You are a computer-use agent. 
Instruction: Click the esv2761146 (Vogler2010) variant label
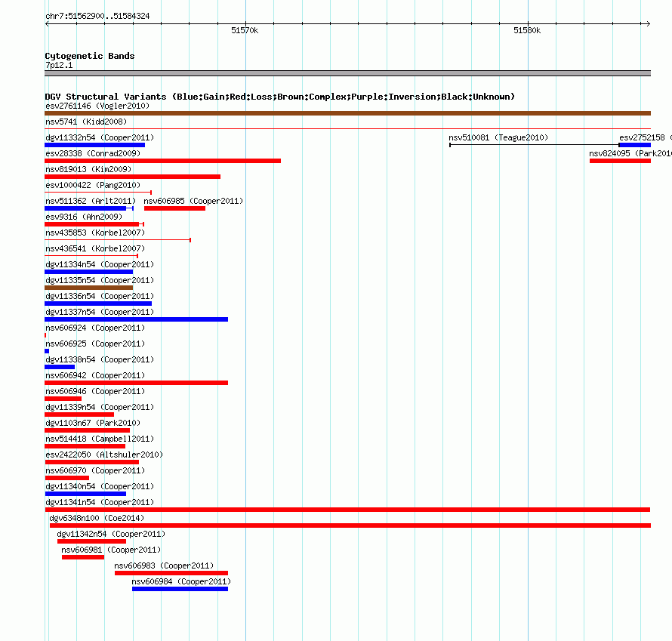pos(97,106)
